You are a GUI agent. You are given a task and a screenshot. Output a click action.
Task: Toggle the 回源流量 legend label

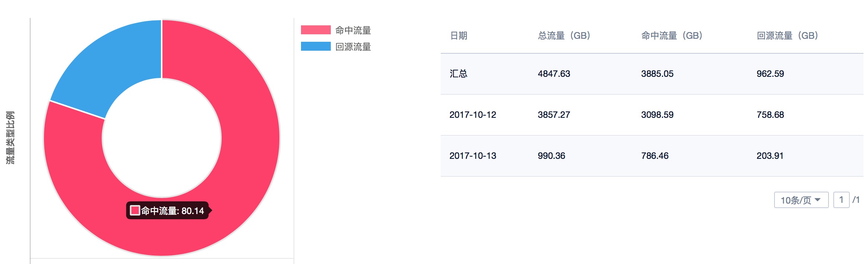tap(353, 47)
